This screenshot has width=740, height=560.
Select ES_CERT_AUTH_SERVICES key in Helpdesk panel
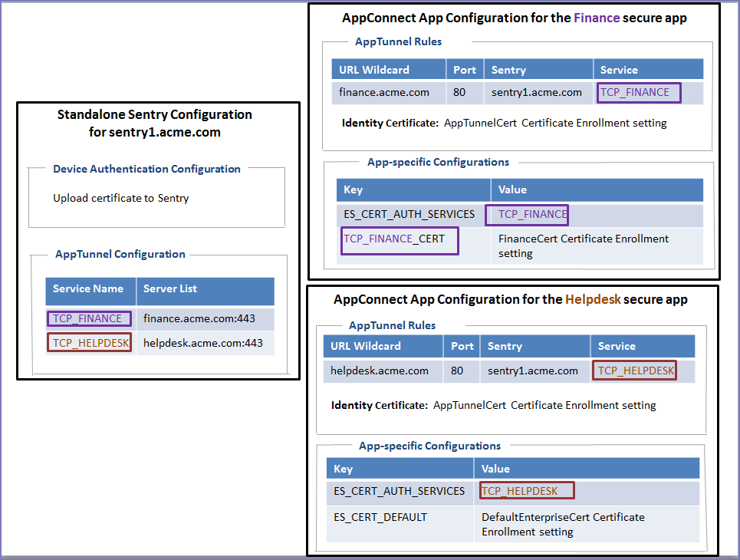coord(400,491)
